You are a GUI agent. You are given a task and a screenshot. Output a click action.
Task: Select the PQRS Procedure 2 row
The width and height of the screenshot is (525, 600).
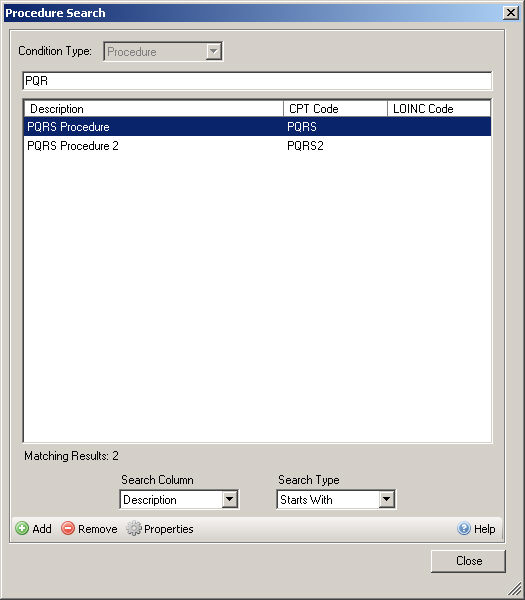pos(258,146)
